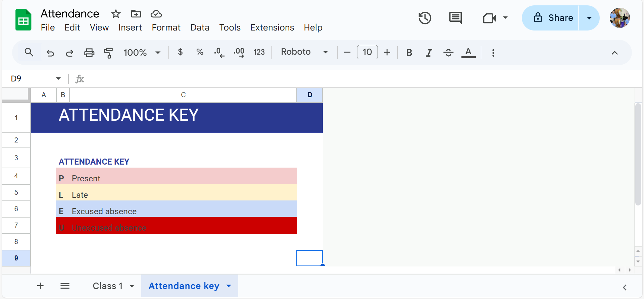Screen dimensions: 644x299
Task: Open the Help menu
Action: 313,27
